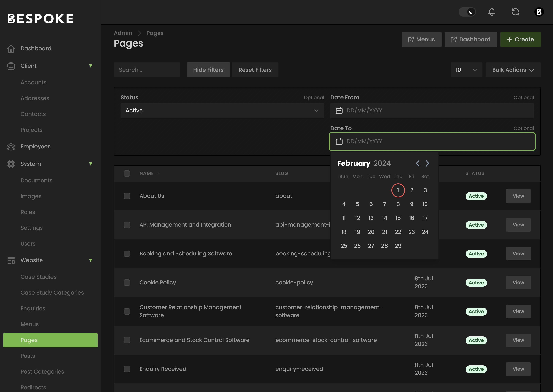
Task: Click the Date To calendar icon
Action: [339, 141]
